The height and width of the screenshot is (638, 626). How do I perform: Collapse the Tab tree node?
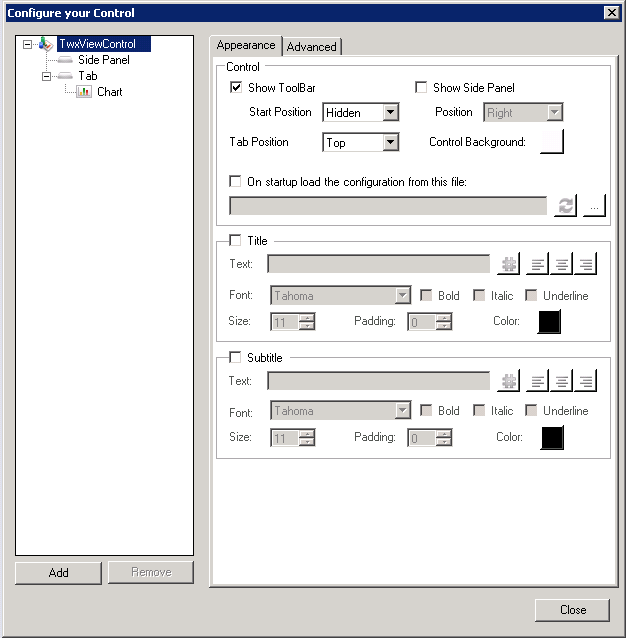pyautogui.click(x=46, y=76)
